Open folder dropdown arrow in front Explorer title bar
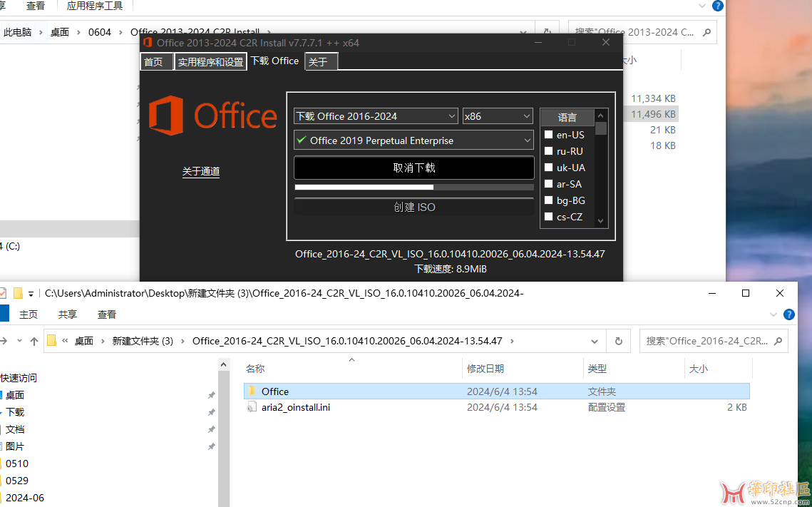 point(31,295)
